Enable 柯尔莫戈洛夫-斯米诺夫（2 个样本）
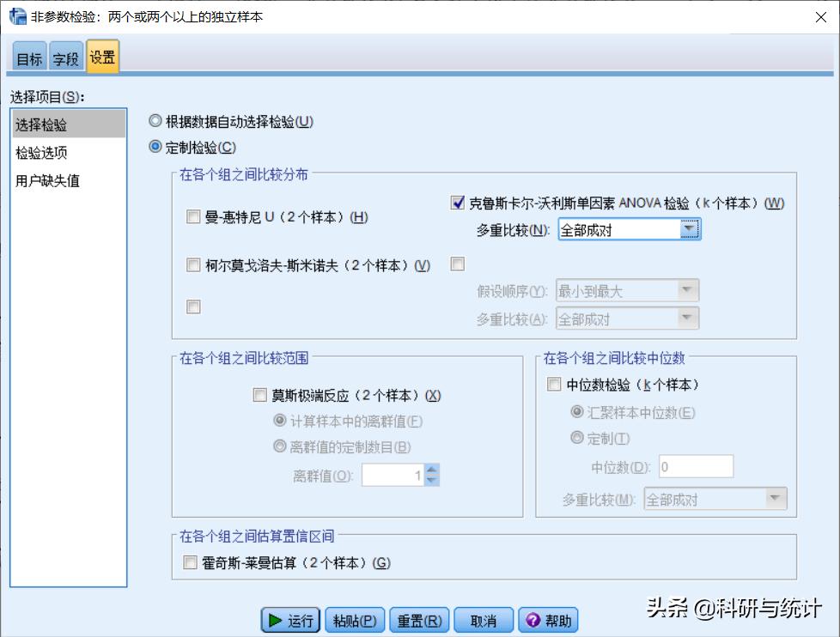This screenshot has width=840, height=637. coord(193,265)
